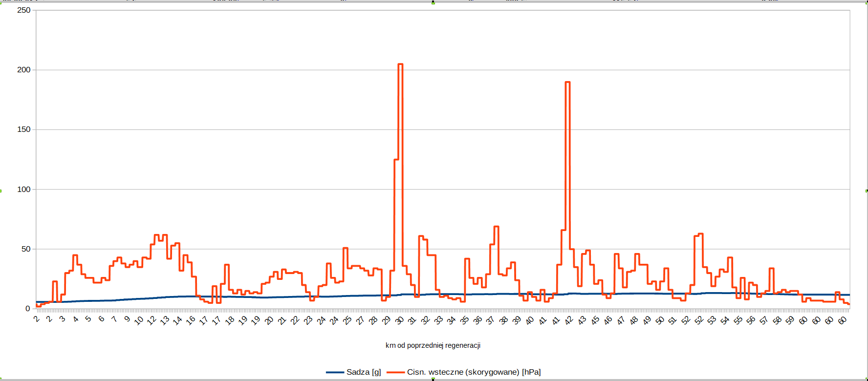Viewport: 868px width, 381px height.
Task: Click the 0 value on the Y axis
Action: pyautogui.click(x=28, y=309)
